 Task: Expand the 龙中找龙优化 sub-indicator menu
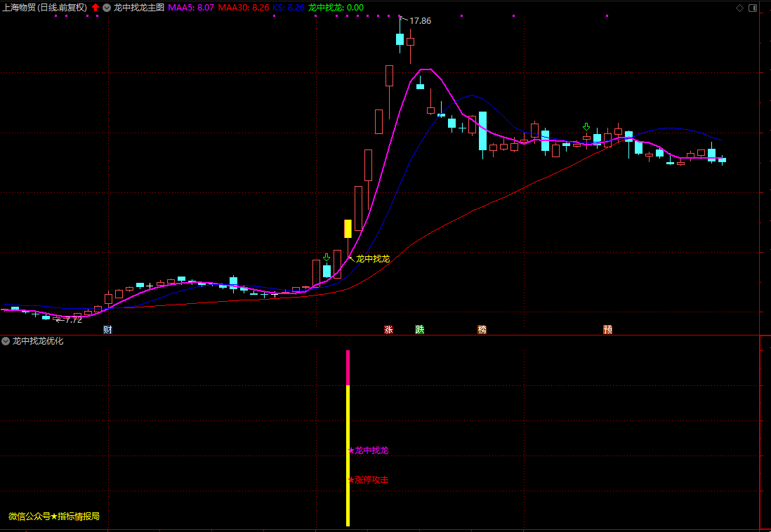click(6, 341)
